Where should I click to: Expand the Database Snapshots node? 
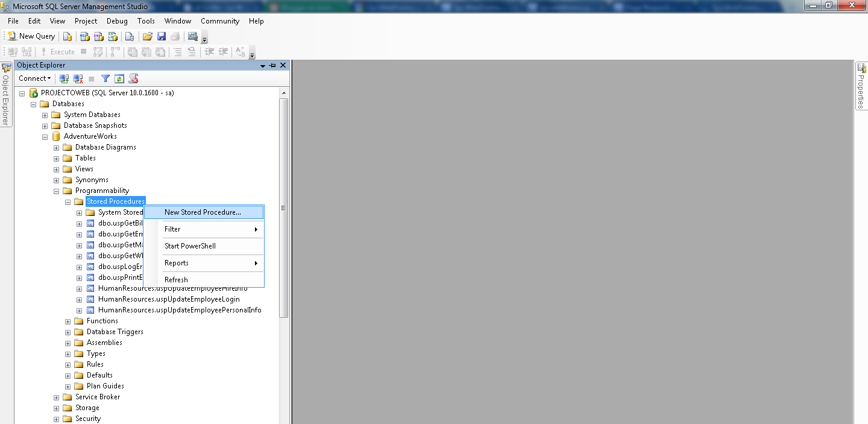pos(45,125)
